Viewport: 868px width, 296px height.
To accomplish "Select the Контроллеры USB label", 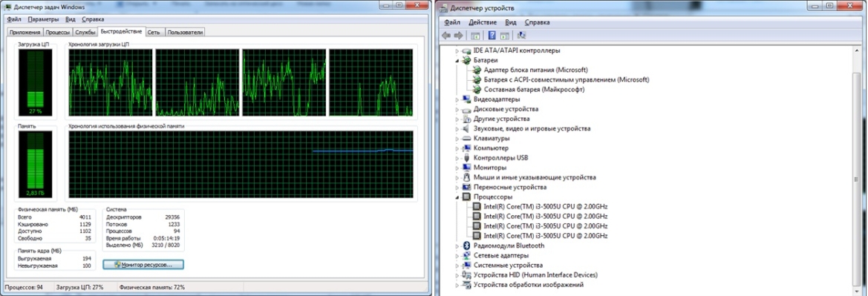I will (500, 158).
